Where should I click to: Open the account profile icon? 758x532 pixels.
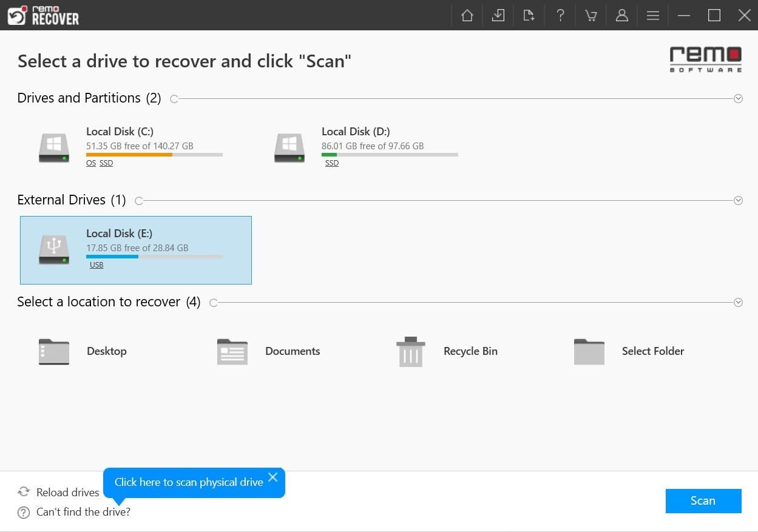coord(622,15)
